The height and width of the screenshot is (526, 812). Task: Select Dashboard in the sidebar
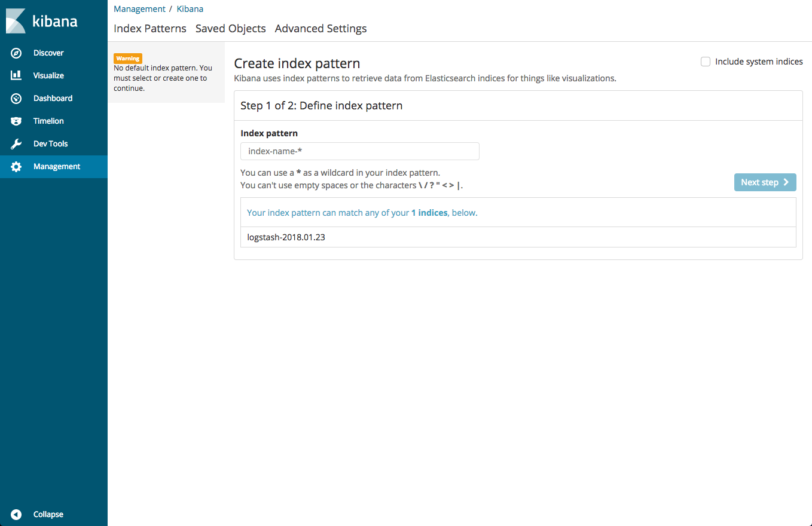pos(53,99)
